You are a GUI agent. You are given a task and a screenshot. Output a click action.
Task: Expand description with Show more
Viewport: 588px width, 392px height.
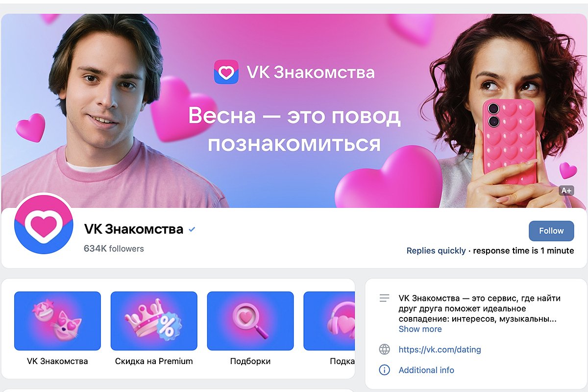tap(420, 329)
